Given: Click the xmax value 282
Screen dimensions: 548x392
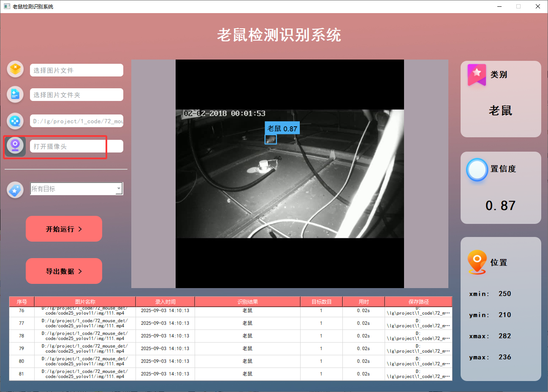Looking at the screenshot, I should coord(505,336).
